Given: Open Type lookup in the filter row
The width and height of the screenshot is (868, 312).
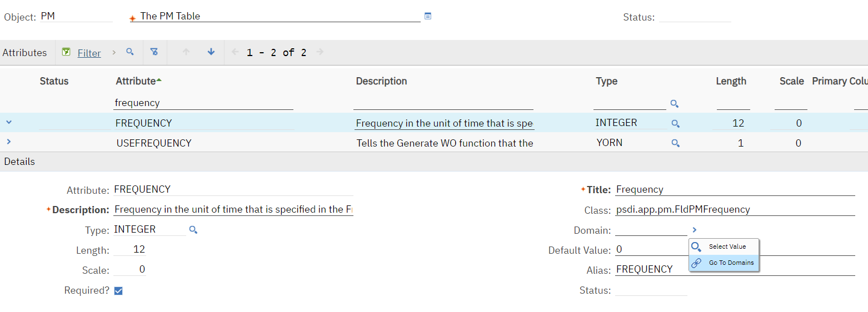Looking at the screenshot, I should pyautogui.click(x=675, y=104).
